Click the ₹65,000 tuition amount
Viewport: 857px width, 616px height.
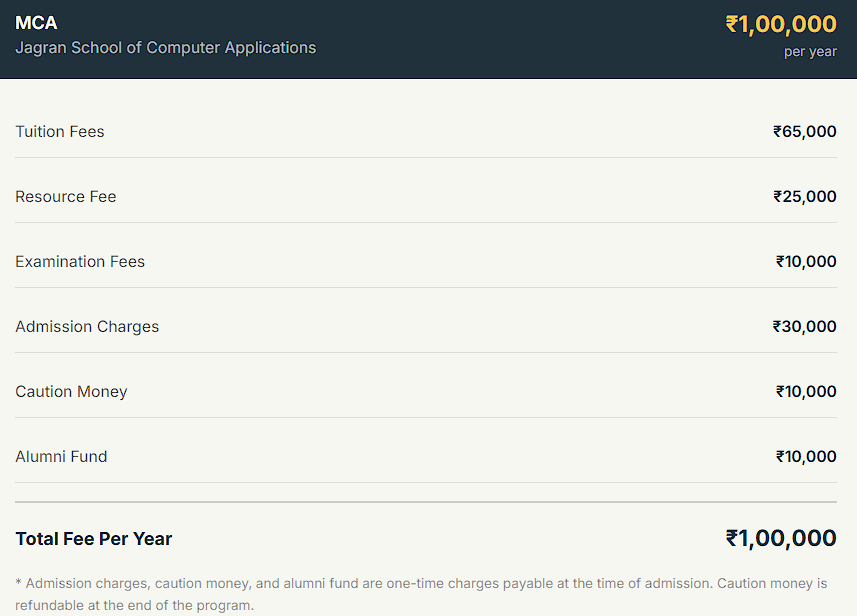[x=805, y=132]
